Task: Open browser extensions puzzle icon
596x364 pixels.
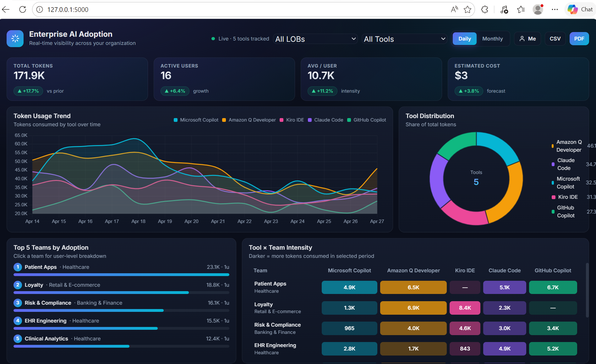Action: [485, 9]
